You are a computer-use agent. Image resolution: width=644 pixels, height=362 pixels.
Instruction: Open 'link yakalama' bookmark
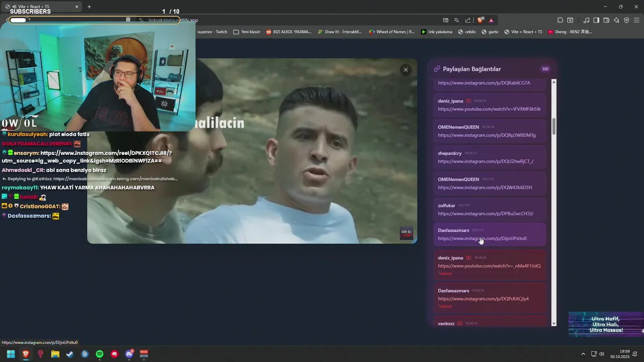pos(437,32)
